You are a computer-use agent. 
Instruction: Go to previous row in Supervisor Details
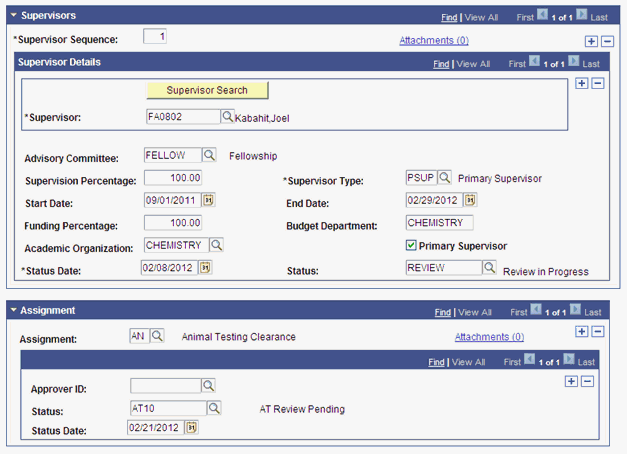click(534, 61)
